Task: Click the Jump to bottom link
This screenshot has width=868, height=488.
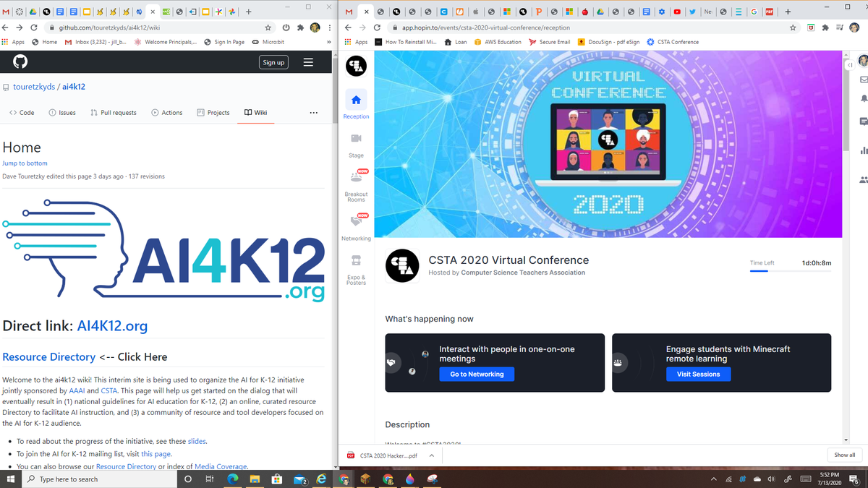Action: [x=25, y=163]
